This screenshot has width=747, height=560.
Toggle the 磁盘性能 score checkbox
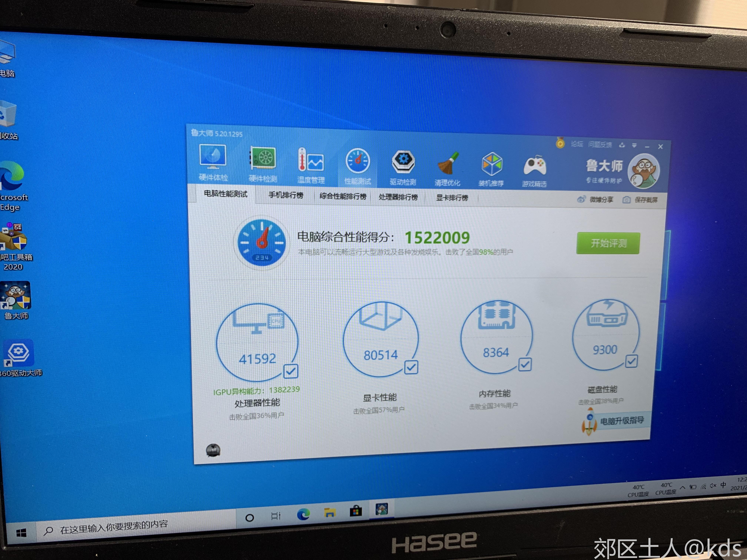(628, 359)
